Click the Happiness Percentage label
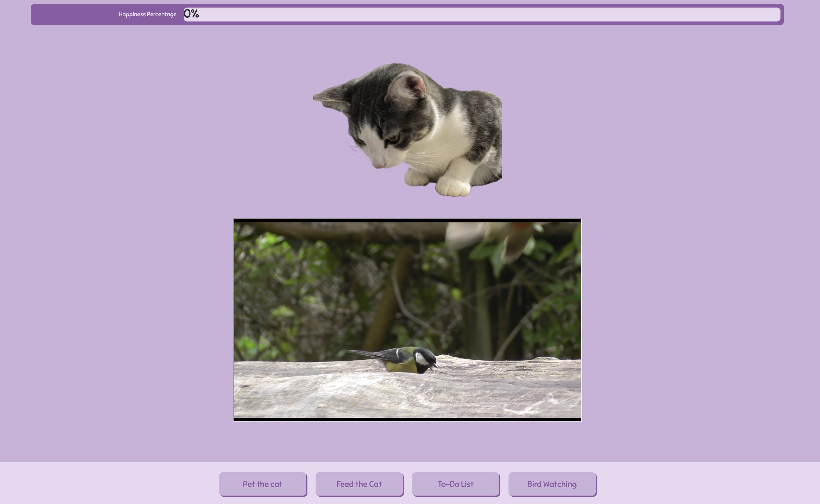The height and width of the screenshot is (504, 820). (x=147, y=14)
